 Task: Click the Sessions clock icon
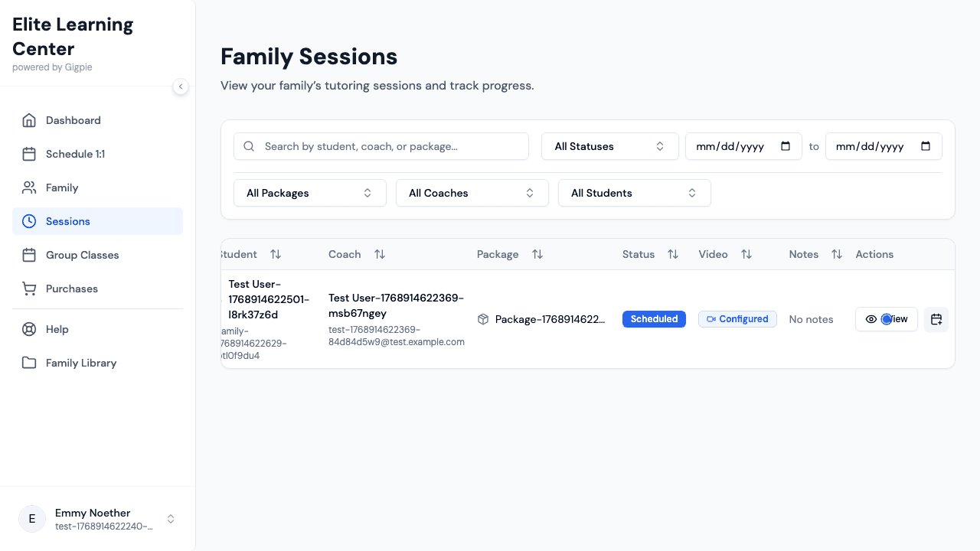click(29, 221)
